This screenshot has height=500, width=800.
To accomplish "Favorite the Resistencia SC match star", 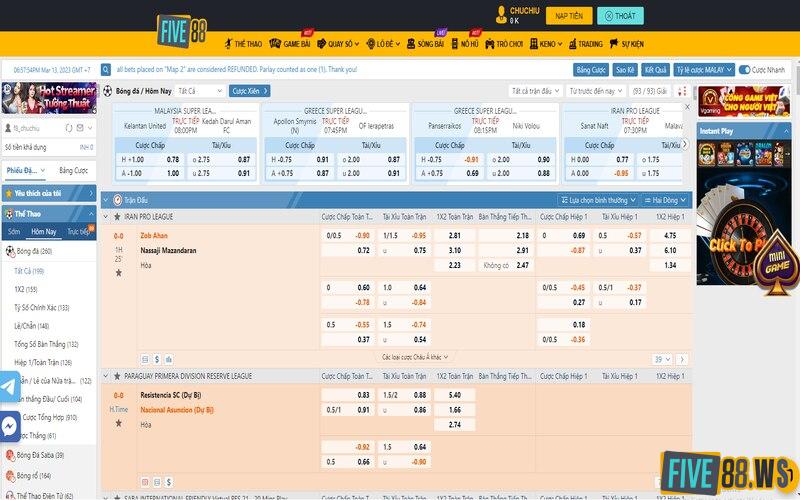I will (x=118, y=423).
